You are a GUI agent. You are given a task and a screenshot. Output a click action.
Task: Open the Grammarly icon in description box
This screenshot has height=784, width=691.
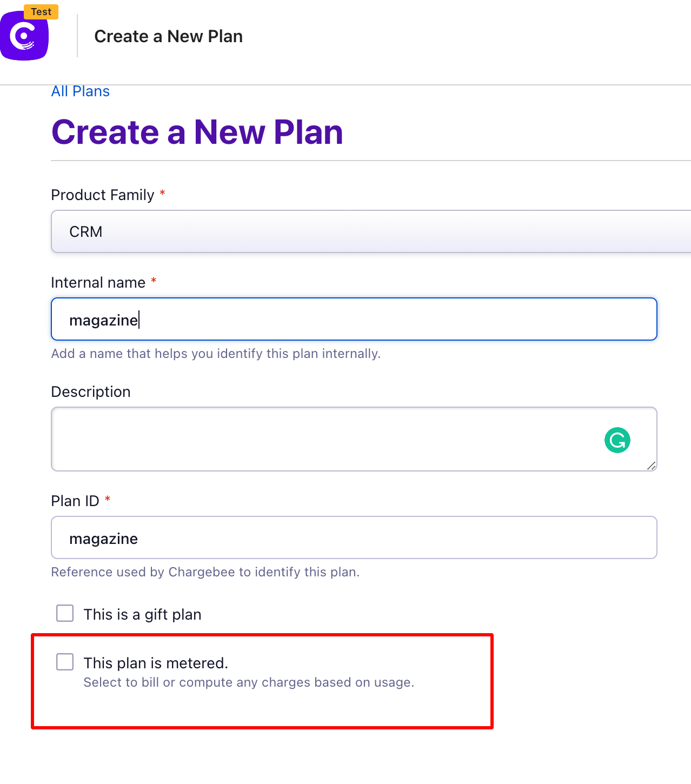coord(617,440)
